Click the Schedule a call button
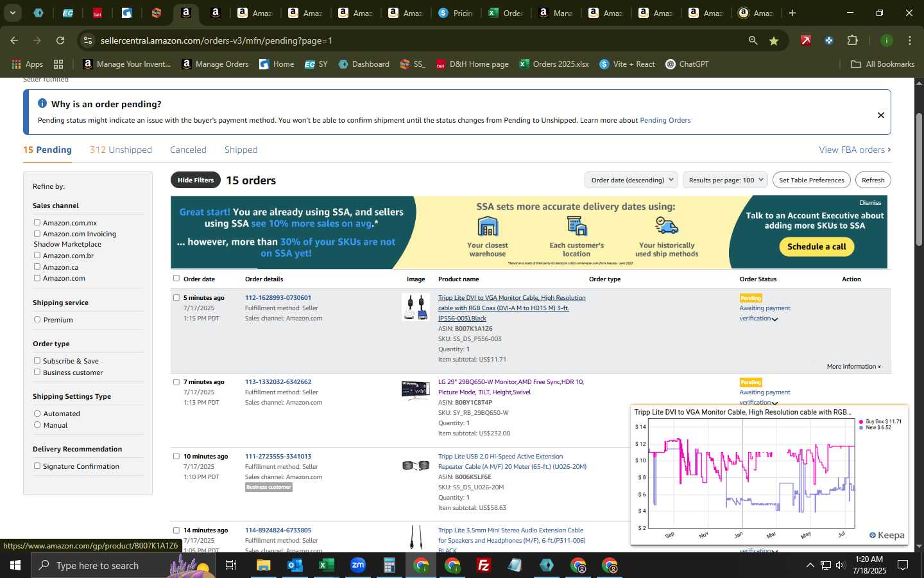Image resolution: width=924 pixels, height=578 pixels. point(816,247)
